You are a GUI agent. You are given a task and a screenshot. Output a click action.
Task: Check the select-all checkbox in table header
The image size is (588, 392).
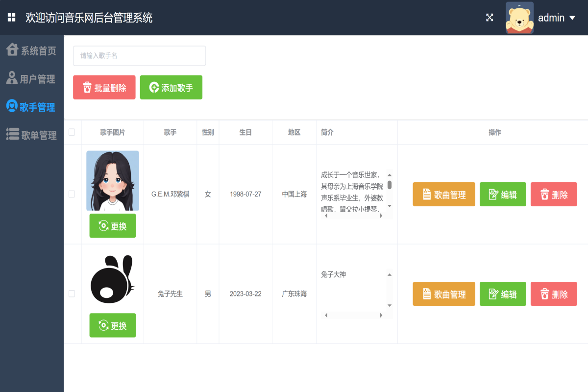coord(72,132)
